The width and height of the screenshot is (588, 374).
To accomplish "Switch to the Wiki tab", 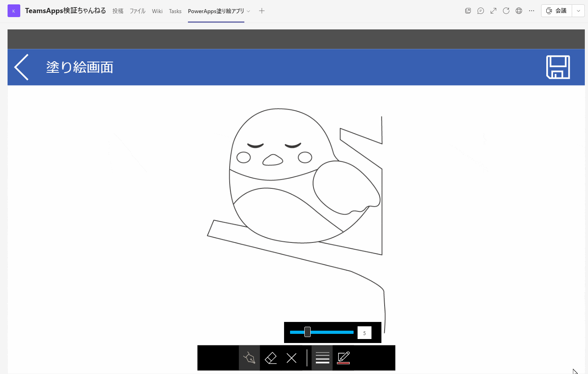I will coord(157,11).
